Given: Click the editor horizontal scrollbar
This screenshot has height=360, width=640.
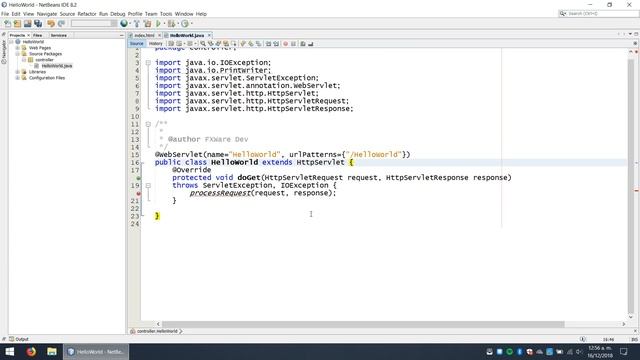Looking at the screenshot, I should point(363,324).
